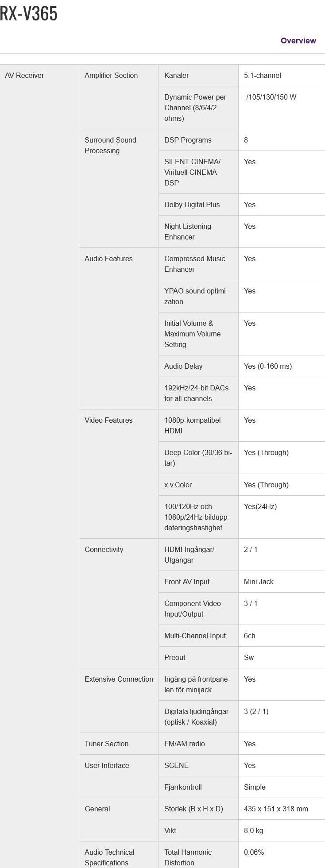
Task: Click the Multi-Channel Input row label
Action: 195,636
